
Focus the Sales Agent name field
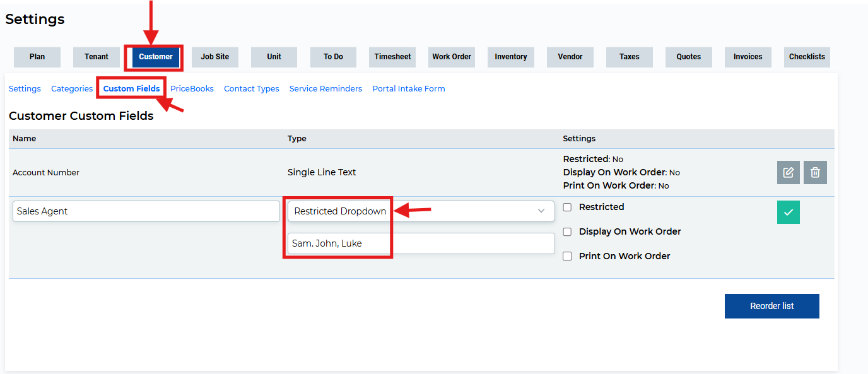[146, 211]
